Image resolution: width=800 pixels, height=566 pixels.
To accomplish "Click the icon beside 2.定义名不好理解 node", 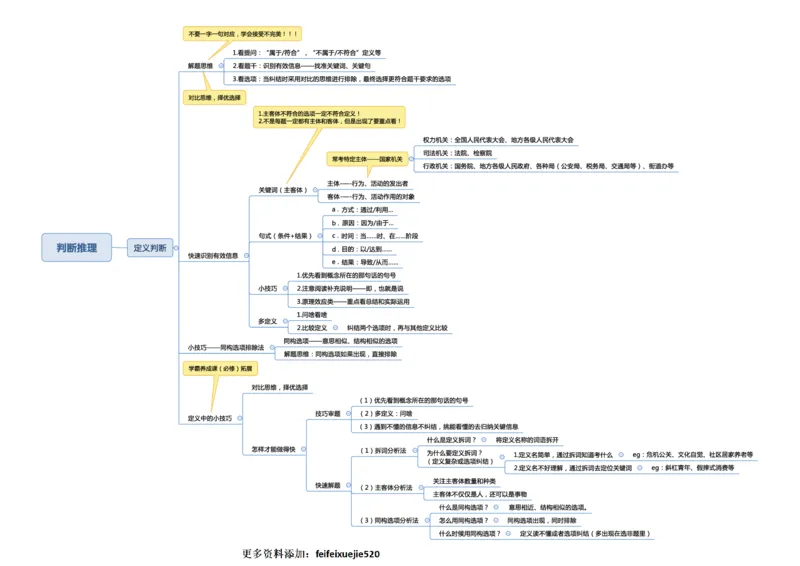I will point(640,467).
